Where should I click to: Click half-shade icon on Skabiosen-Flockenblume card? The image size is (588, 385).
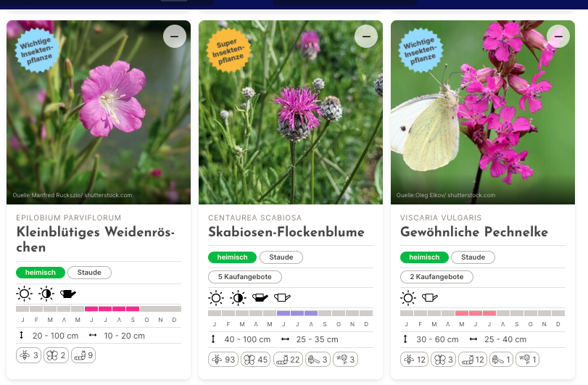(x=238, y=298)
